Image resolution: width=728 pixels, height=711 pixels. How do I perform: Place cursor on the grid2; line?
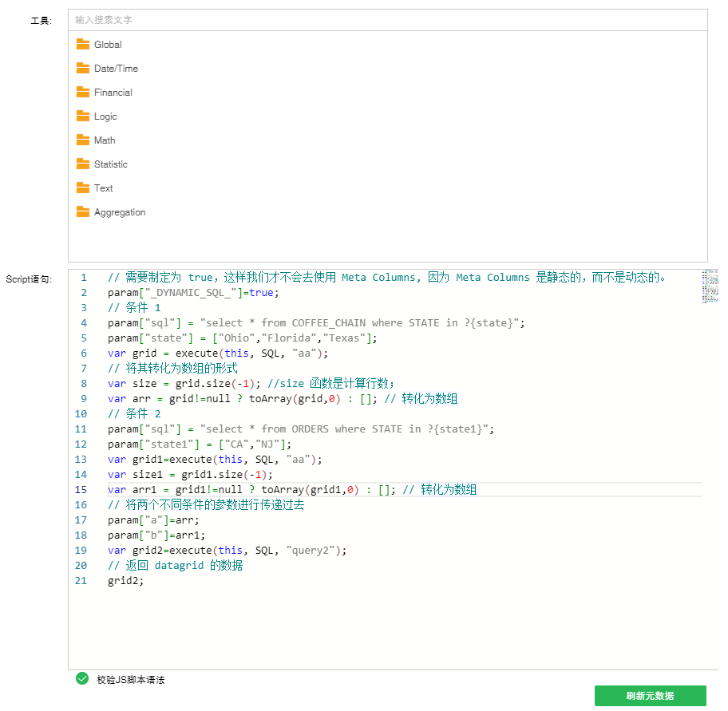point(126,581)
